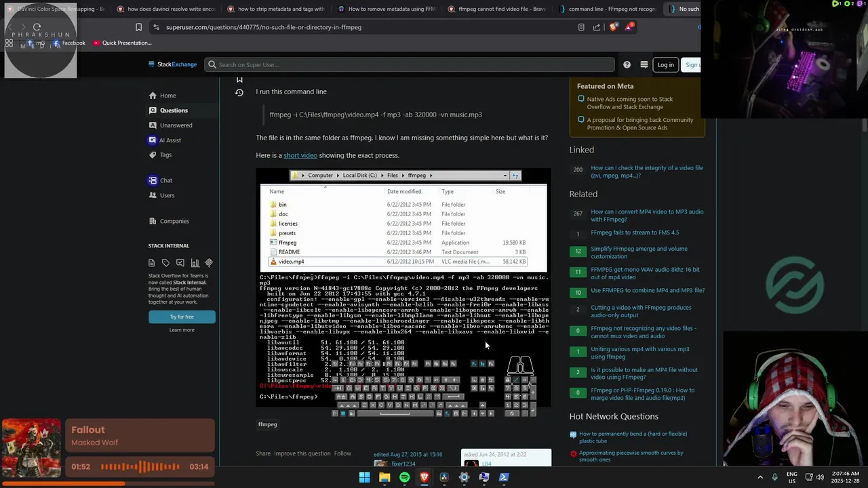Viewport: 868px width, 488px height.
Task: Switch to 'command line - FFmpeg not recogn' tab
Action: click(x=607, y=9)
